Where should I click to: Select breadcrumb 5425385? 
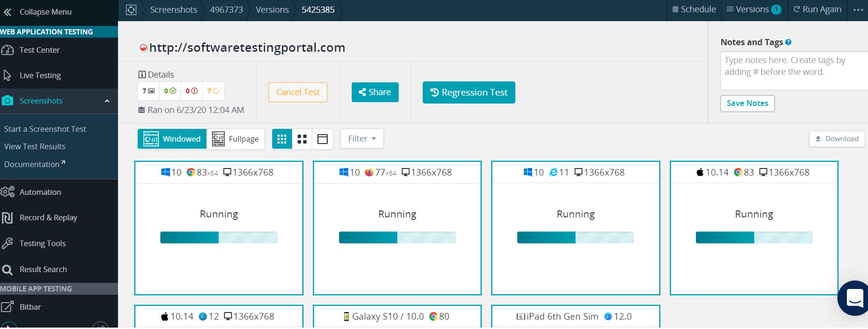click(x=318, y=10)
